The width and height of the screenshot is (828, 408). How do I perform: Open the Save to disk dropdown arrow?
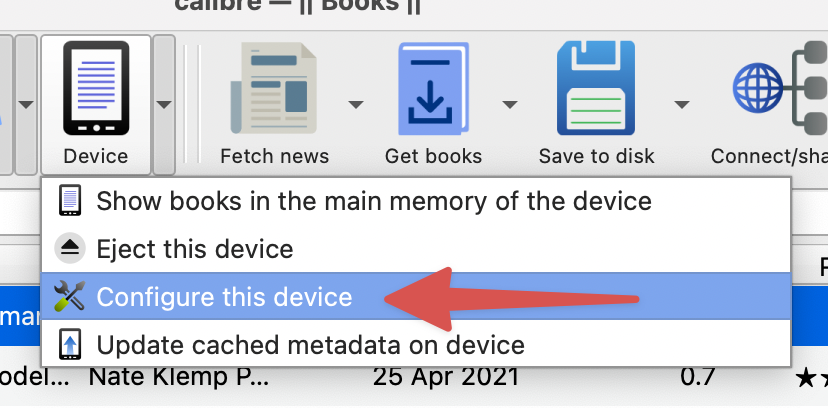click(683, 103)
